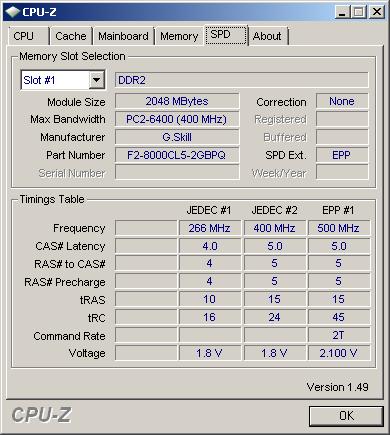
Task: Click the Correction value None
Action: [x=342, y=101]
